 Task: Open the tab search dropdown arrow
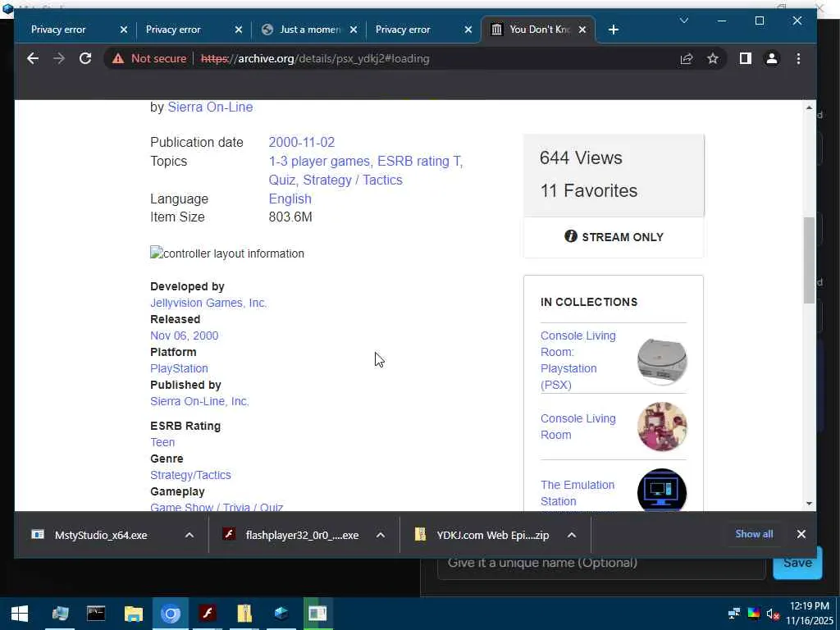tap(683, 21)
